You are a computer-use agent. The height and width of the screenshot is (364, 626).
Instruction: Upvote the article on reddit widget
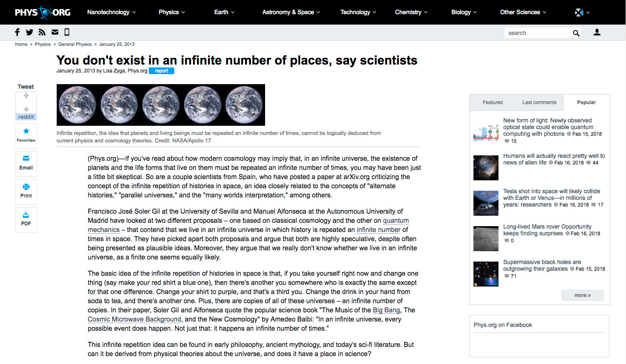(26, 96)
